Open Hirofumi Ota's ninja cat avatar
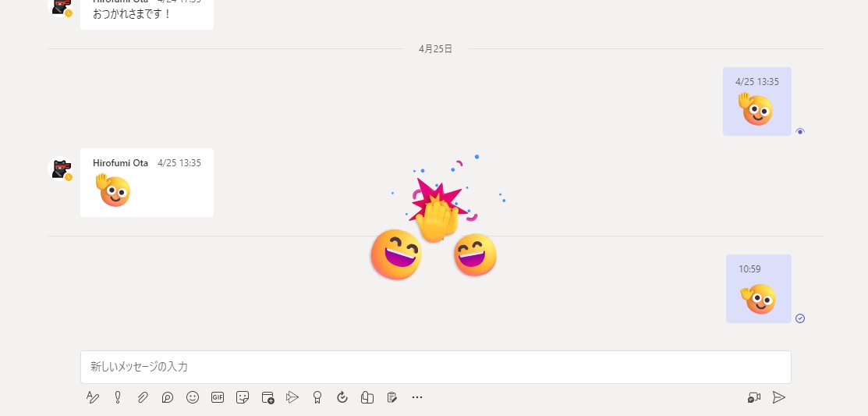The image size is (868, 416). click(60, 169)
